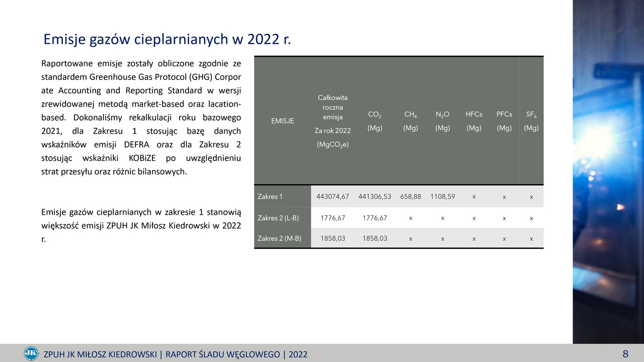644x362 pixels.
Task: Click the HFCs (Mg) column header
Action: [x=474, y=121]
